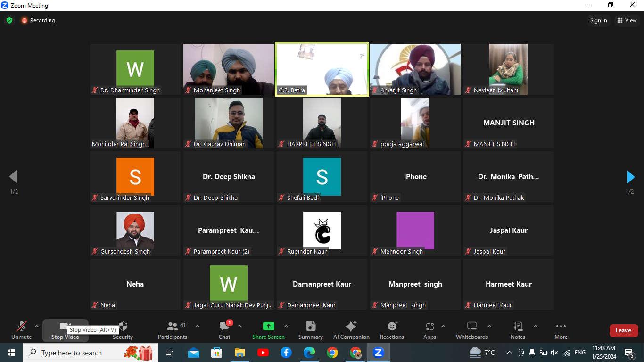This screenshot has width=644, height=362.
Task: Click the red Leave button
Action: (x=624, y=330)
